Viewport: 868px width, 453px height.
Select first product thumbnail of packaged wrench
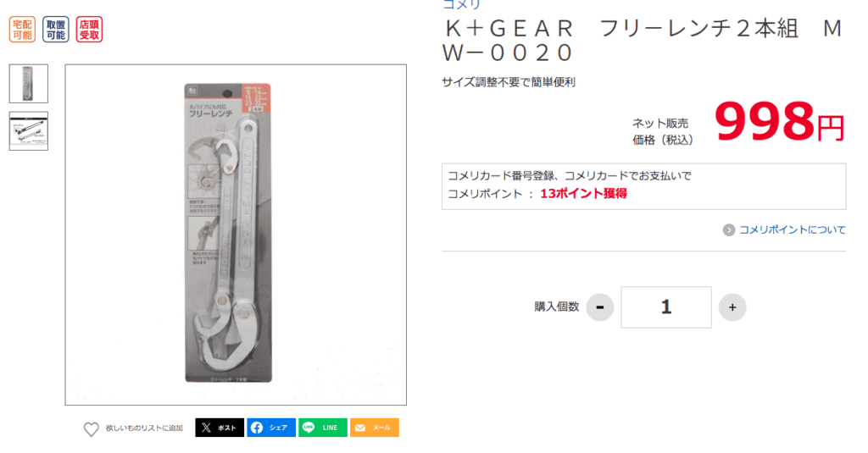(28, 84)
